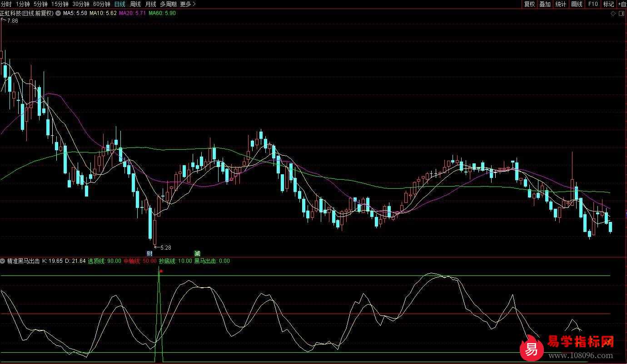
Task: Open the 多周期 multi-period view
Action: [169, 4]
